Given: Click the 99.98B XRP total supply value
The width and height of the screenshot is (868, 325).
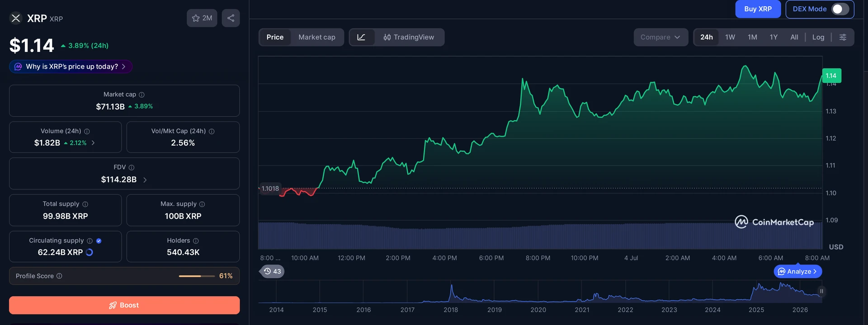Looking at the screenshot, I should click(66, 216).
